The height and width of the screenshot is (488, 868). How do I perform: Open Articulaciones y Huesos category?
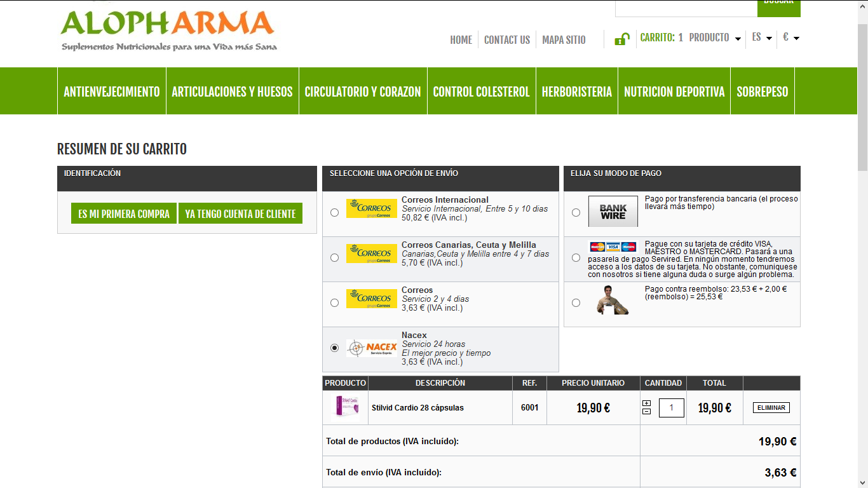point(233,91)
